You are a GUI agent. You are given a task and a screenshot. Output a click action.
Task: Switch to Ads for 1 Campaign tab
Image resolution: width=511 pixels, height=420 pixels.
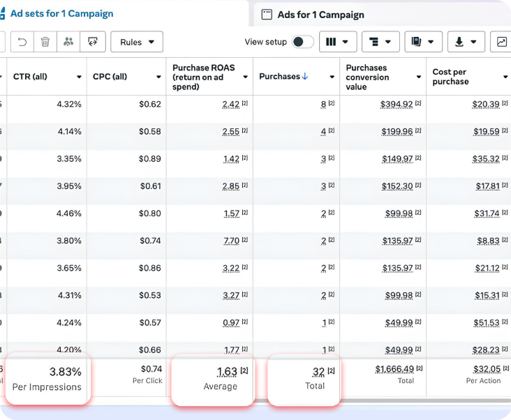320,15
